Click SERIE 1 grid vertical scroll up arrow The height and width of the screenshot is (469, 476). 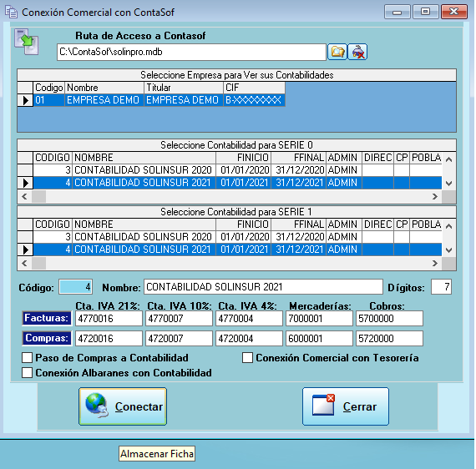[x=449, y=226]
